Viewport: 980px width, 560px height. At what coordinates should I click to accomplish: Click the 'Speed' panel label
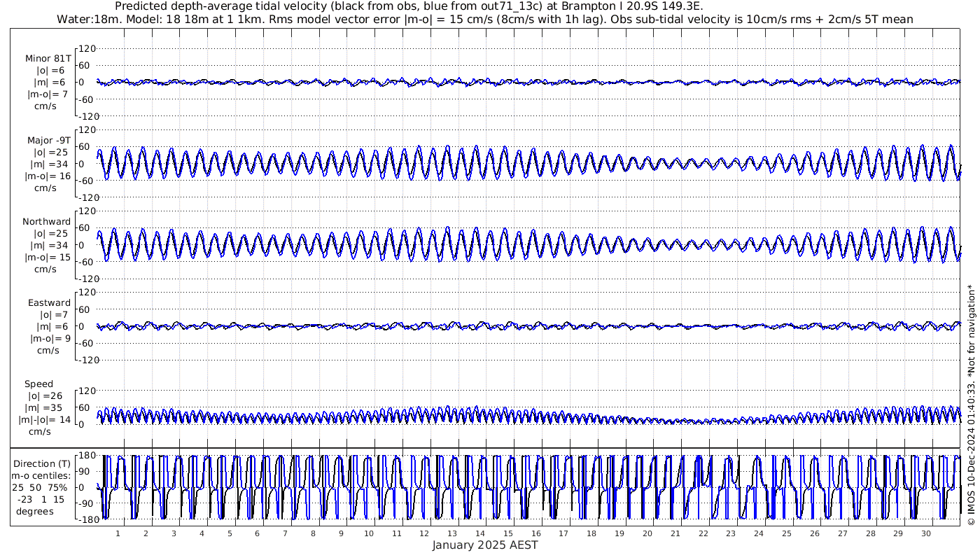[x=38, y=384]
